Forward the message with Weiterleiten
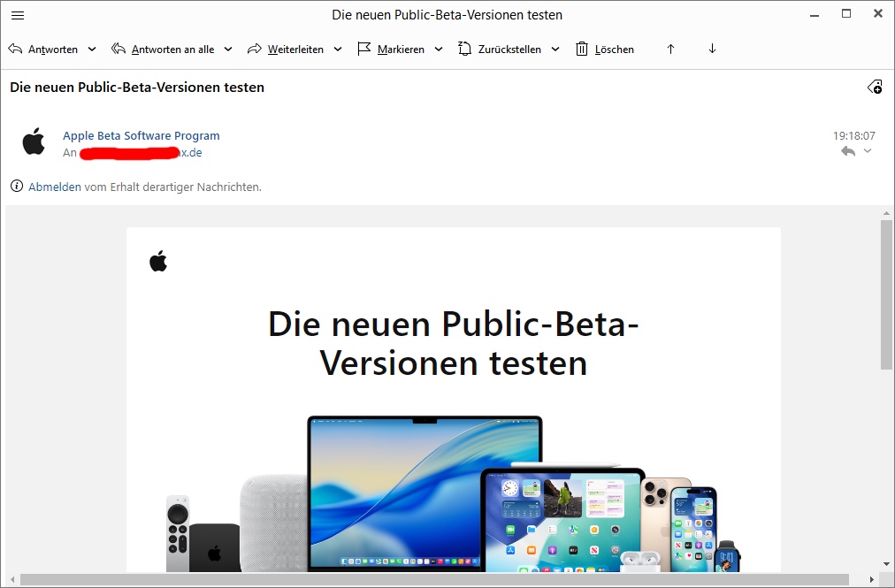 click(x=286, y=50)
